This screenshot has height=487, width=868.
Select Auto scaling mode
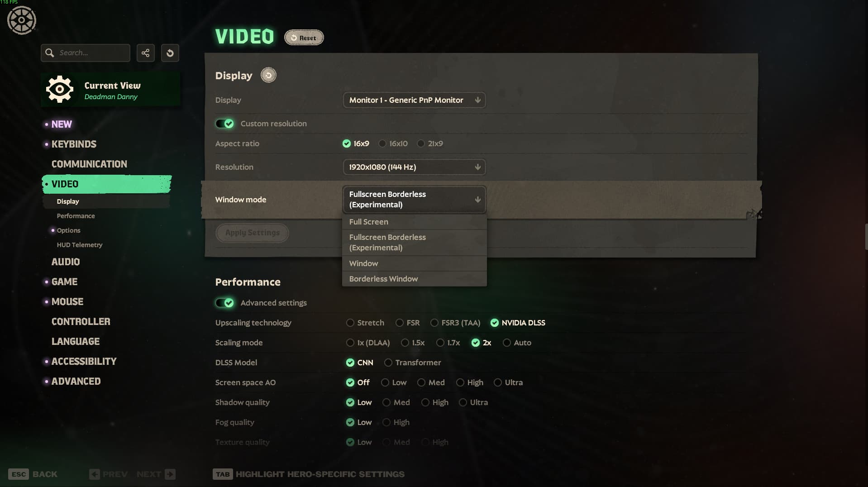pyautogui.click(x=517, y=343)
